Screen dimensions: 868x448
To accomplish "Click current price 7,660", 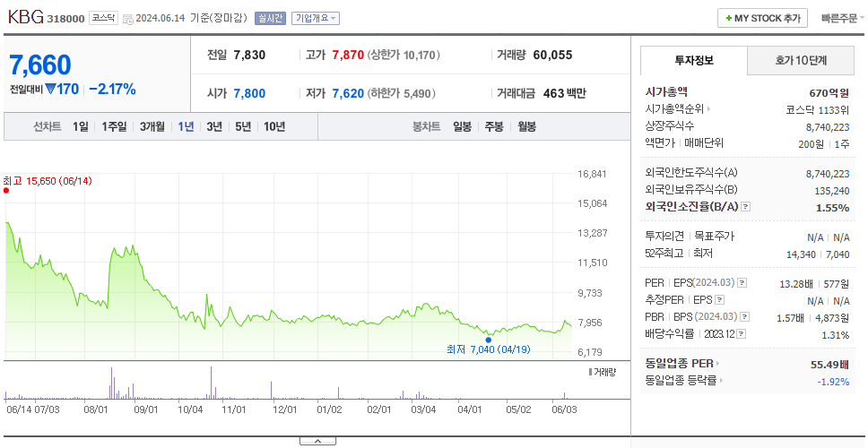I will tap(40, 65).
